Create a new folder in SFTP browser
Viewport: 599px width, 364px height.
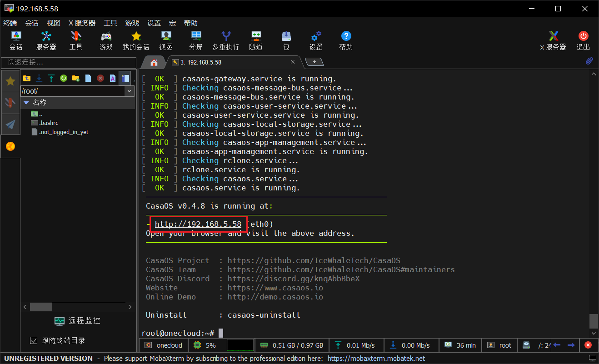(76, 78)
